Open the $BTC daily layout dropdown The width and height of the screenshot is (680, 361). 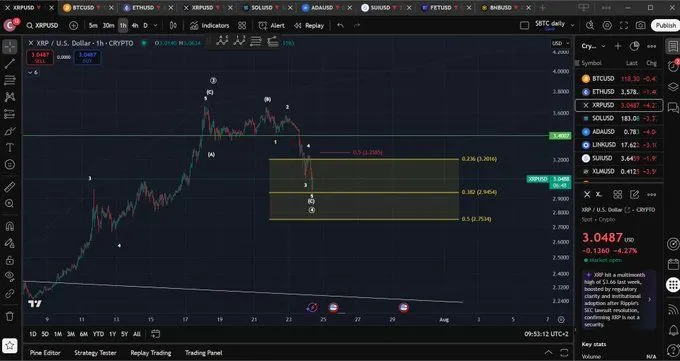click(554, 26)
